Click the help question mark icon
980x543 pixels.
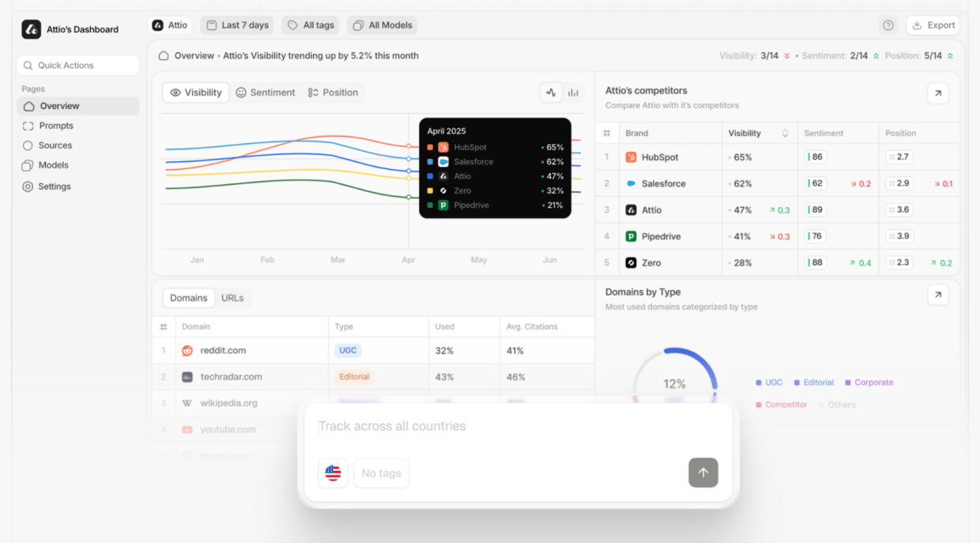pyautogui.click(x=888, y=25)
